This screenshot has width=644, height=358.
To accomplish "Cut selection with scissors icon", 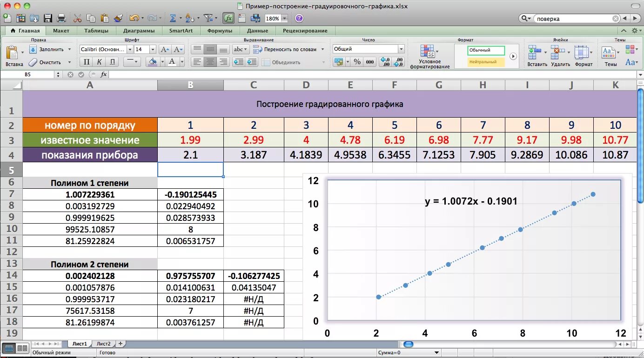I will click(x=77, y=18).
